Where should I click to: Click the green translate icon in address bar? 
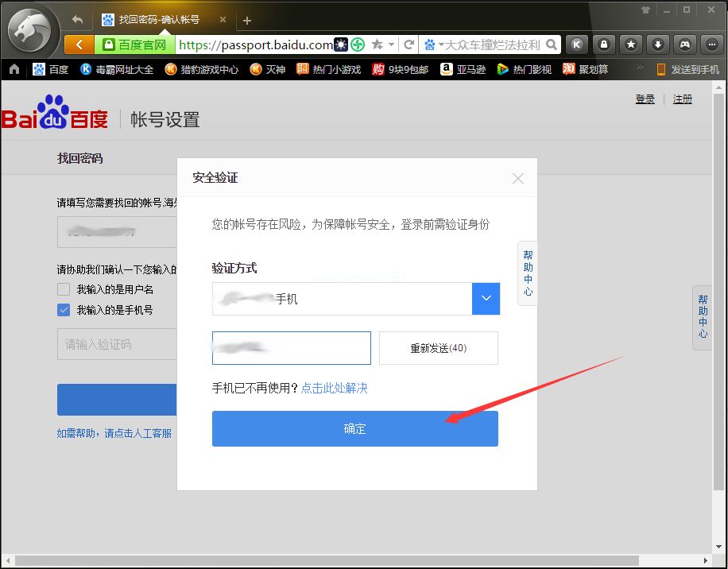tap(358, 45)
